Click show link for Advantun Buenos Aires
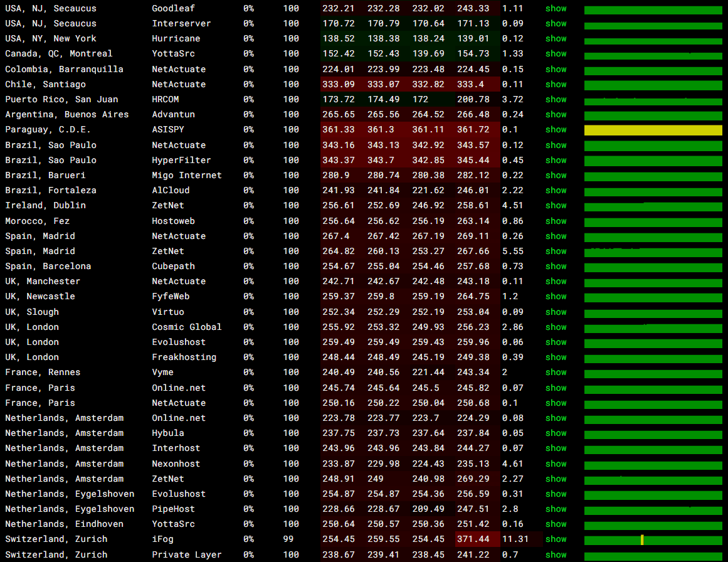The width and height of the screenshot is (728, 562). [556, 114]
